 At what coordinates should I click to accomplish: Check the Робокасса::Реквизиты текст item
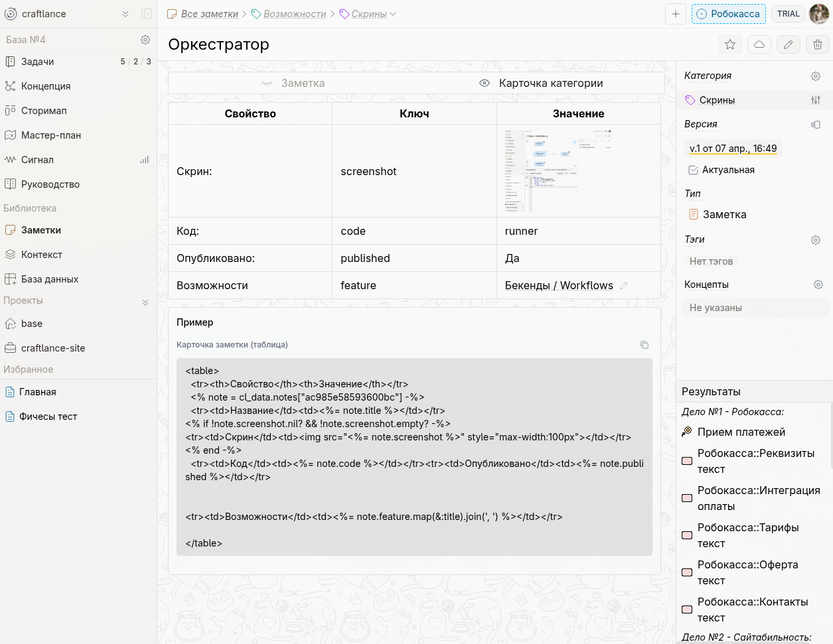coord(688,461)
